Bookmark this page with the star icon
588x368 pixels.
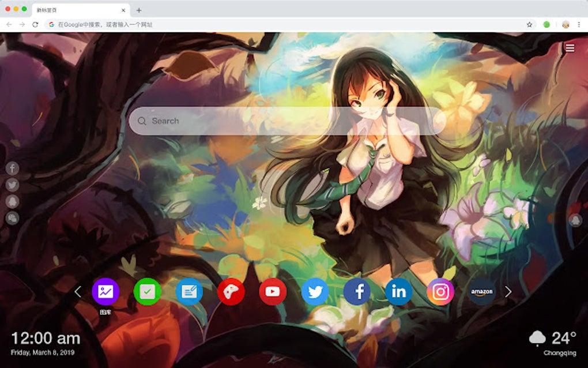click(530, 24)
